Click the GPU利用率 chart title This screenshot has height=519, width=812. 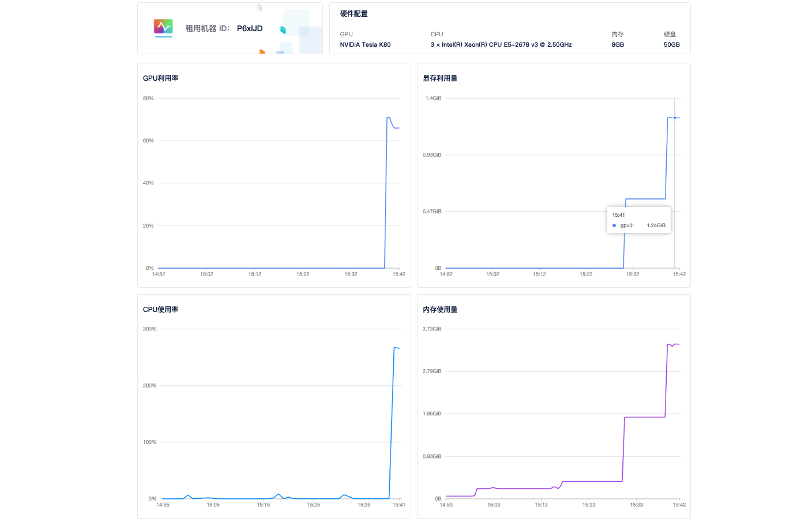coord(160,78)
